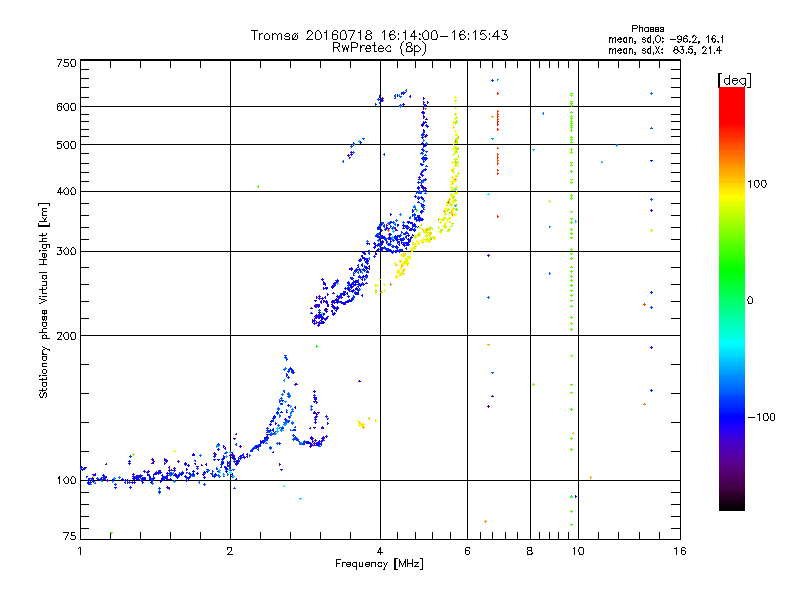Click the y-axis tick label '200'
This screenshot has width=800, height=600.
66,336
